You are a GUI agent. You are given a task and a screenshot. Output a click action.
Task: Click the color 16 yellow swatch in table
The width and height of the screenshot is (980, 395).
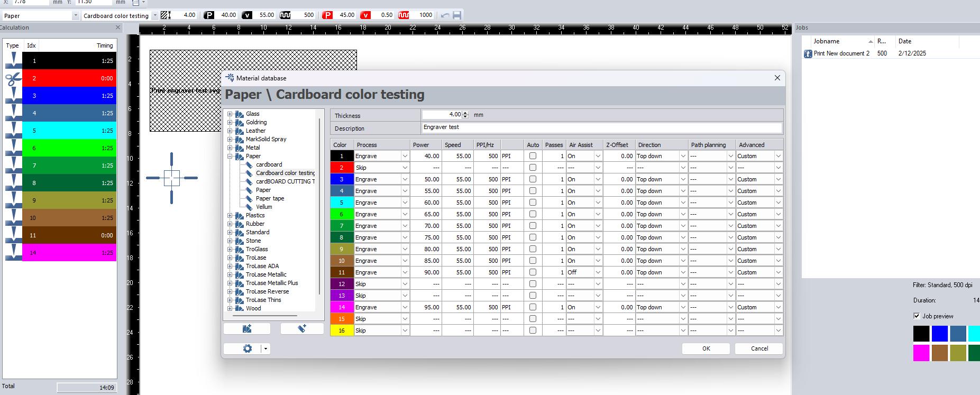tap(342, 330)
